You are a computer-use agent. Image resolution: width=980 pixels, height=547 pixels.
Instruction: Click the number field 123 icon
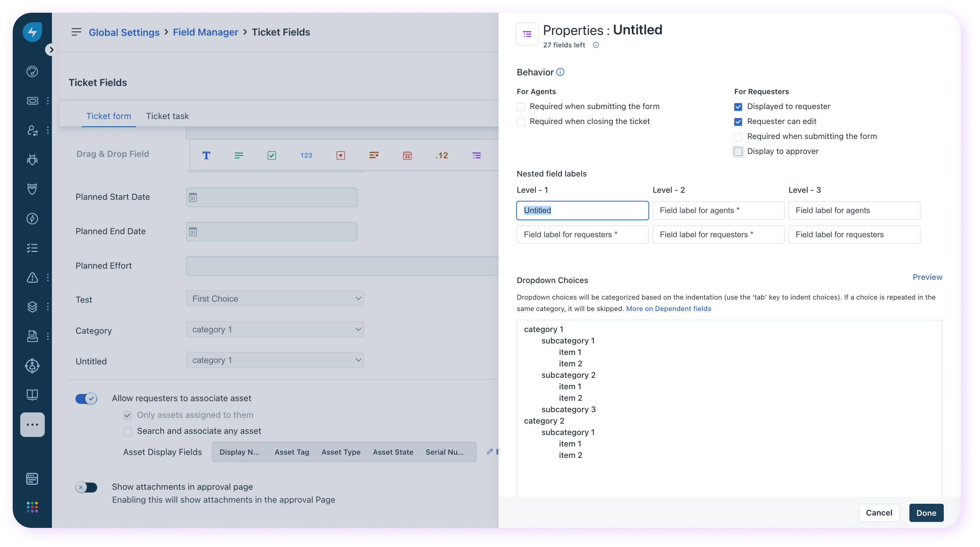click(x=306, y=155)
